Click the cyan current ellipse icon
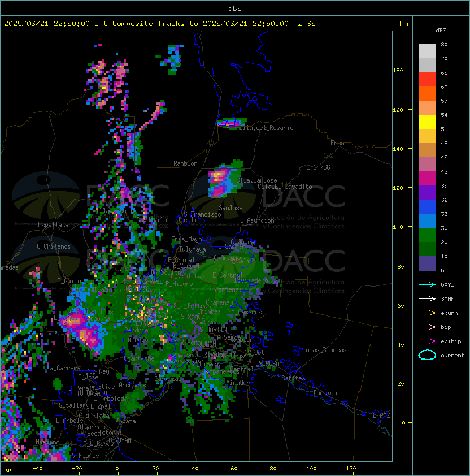 427,355
